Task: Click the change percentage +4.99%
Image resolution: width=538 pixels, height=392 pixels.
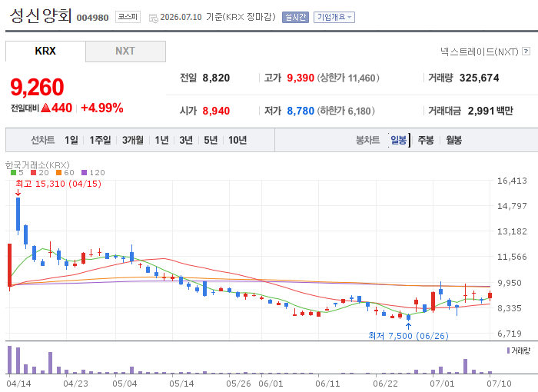Action: point(102,108)
